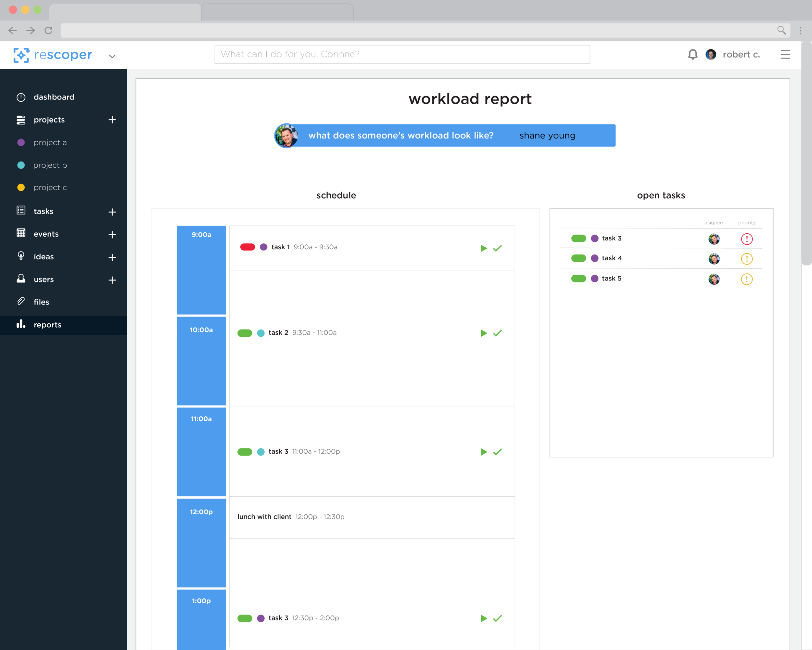This screenshot has width=812, height=650.
Task: Open project b link in sidebar
Action: [x=50, y=165]
